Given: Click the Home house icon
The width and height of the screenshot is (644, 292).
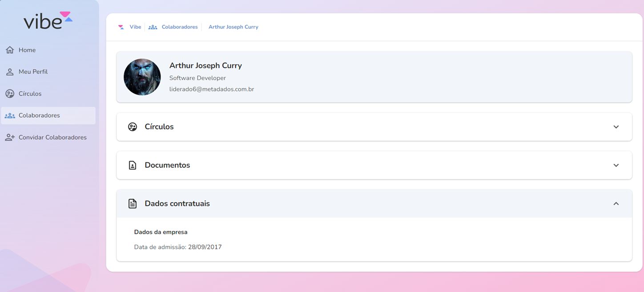Looking at the screenshot, I should coord(10,50).
